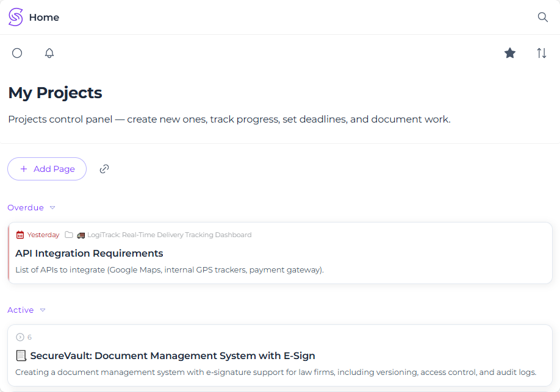Click the calendar icon next to Yesterday
Screen dimensions: 560x392
21,235
